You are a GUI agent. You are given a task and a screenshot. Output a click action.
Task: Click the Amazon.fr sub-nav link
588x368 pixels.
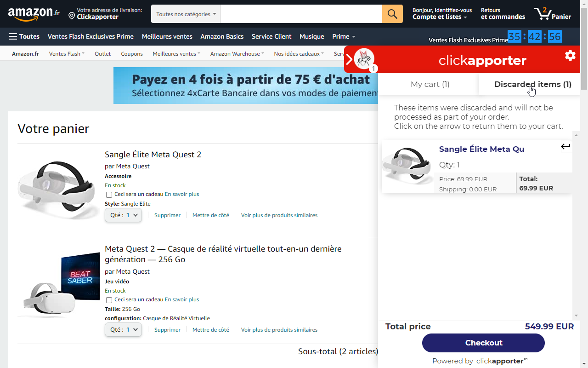[25, 54]
